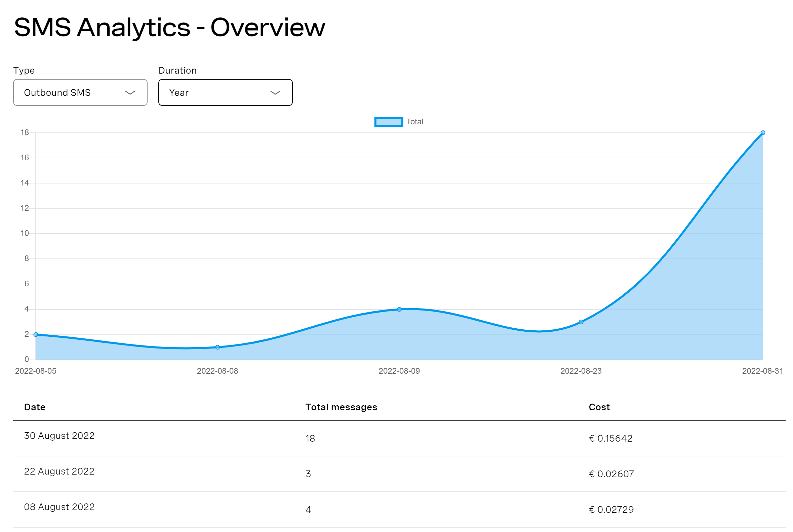The width and height of the screenshot is (793, 532).
Task: Select the 08 August 2022 date cell
Action: (60, 507)
